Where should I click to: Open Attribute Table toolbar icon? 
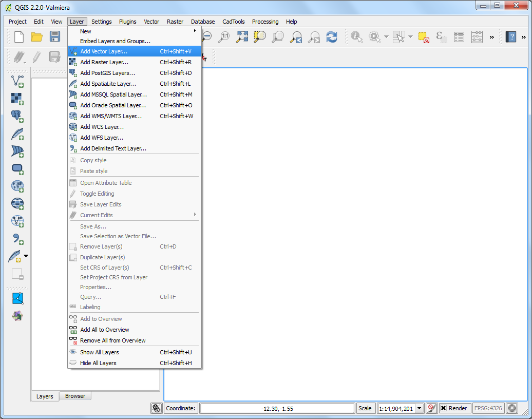tap(459, 37)
